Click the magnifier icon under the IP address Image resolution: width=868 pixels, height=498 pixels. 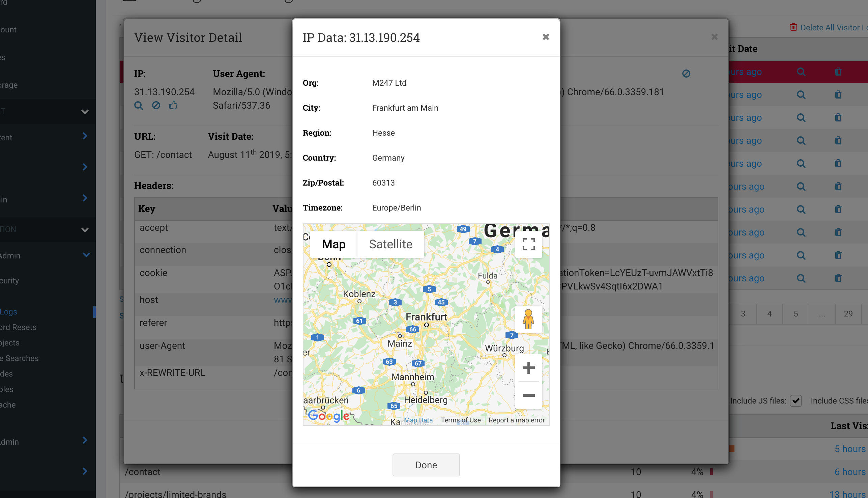pos(139,105)
